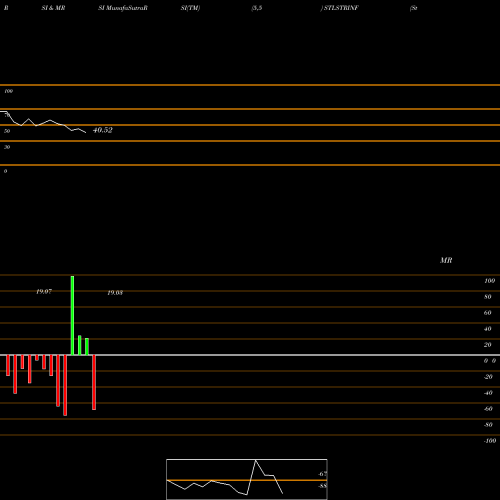Click the 19.08 value label
Screen dimensions: 500x500
tap(115, 293)
